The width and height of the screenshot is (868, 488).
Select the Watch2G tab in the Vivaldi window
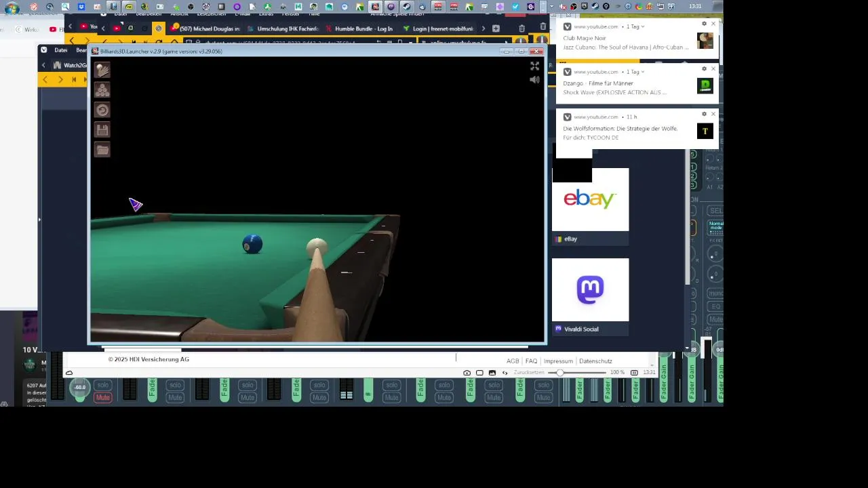click(69, 65)
